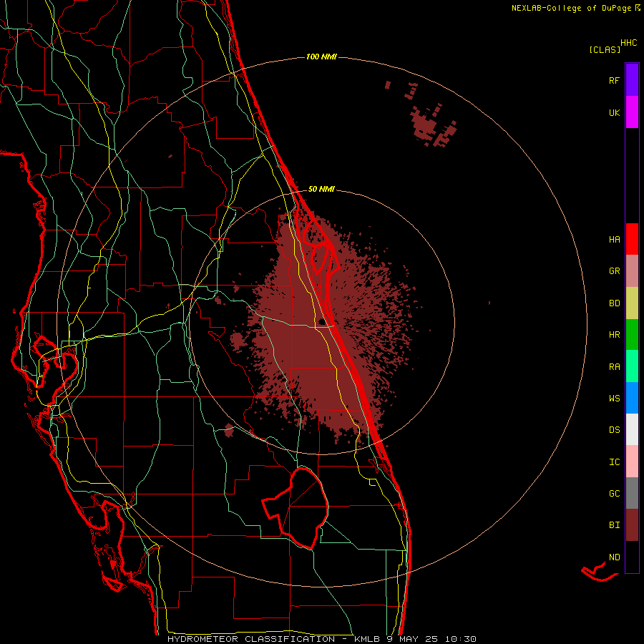Screen dimensions: 644x644
Task: Click the HR green legend swatch
Action: [632, 335]
